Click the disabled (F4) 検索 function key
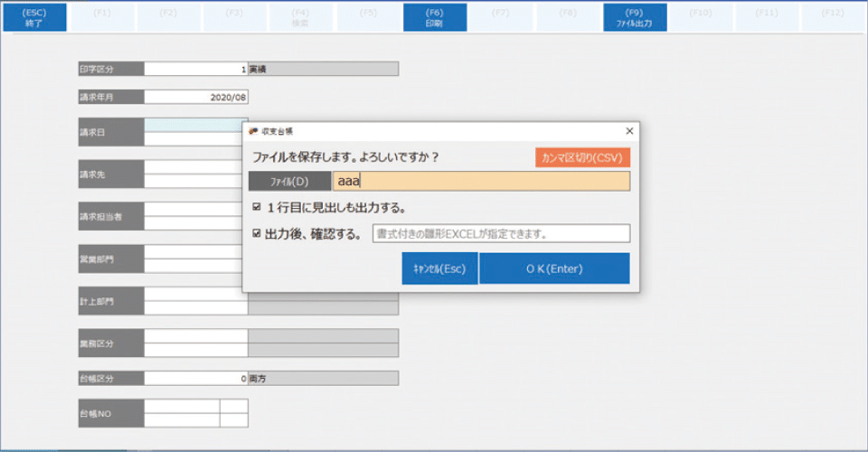Viewport: 868px width, 452px height. [x=300, y=17]
